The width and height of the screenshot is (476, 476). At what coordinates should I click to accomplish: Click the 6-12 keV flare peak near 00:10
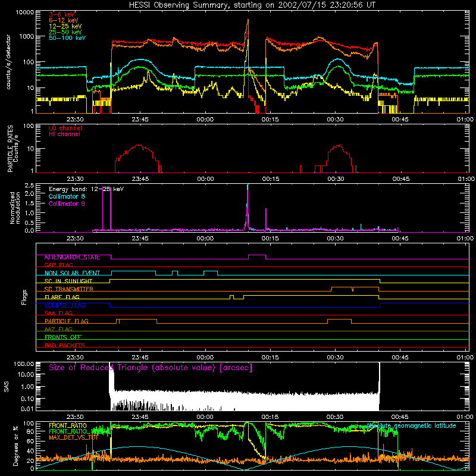tap(248, 21)
